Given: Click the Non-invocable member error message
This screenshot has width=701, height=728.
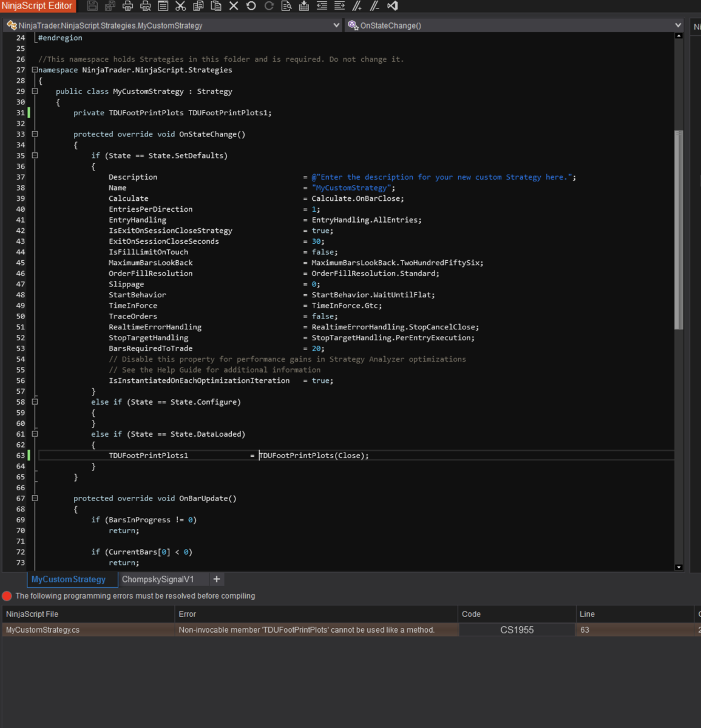Looking at the screenshot, I should [306, 630].
